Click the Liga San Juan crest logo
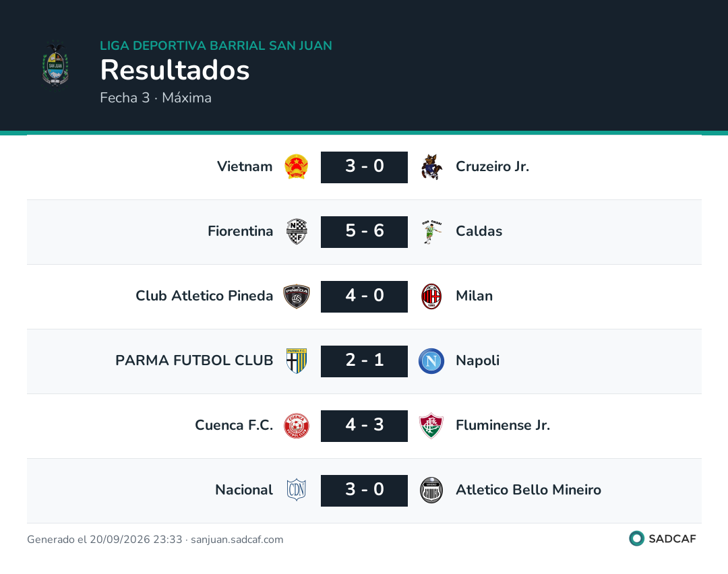The image size is (728, 574). (55, 65)
